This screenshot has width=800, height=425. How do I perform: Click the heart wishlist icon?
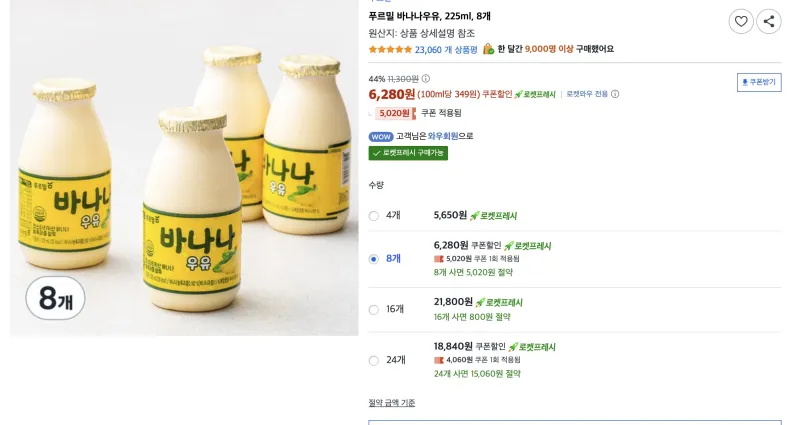pyautogui.click(x=741, y=21)
